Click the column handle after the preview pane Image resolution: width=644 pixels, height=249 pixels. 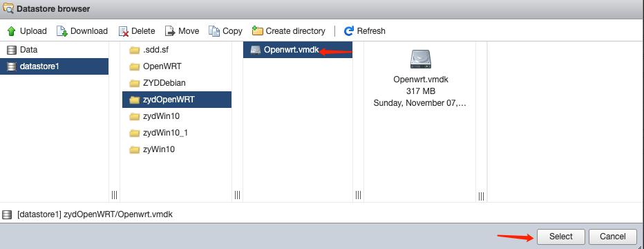tap(482, 196)
